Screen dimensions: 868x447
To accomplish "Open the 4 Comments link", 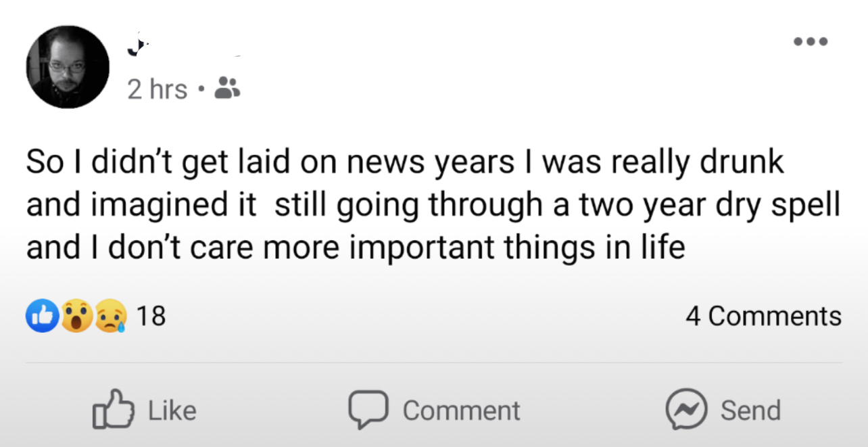I will pos(764,316).
